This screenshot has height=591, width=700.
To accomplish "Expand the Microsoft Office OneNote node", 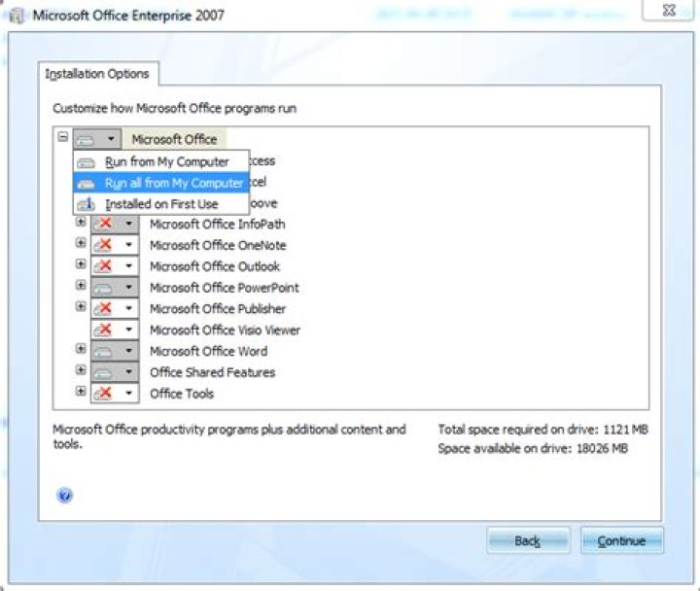I will click(81, 243).
